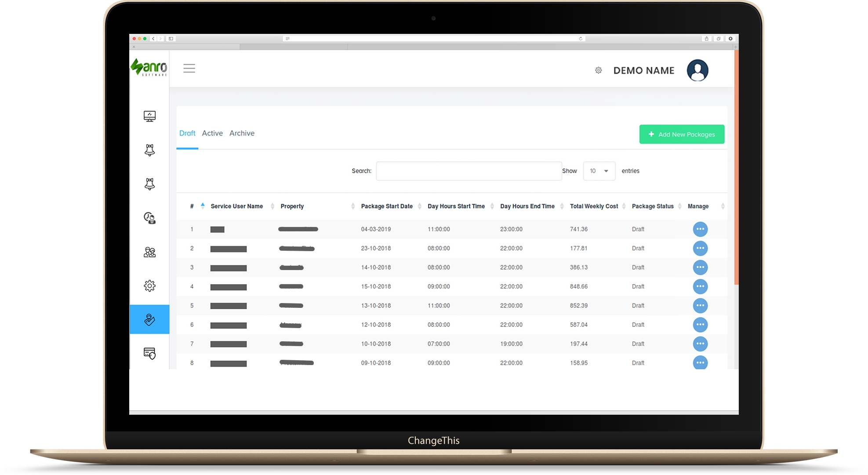This screenshot has height=475, width=868.
Task: Open the second bell/alerts icon in sidebar
Action: pyautogui.click(x=150, y=183)
